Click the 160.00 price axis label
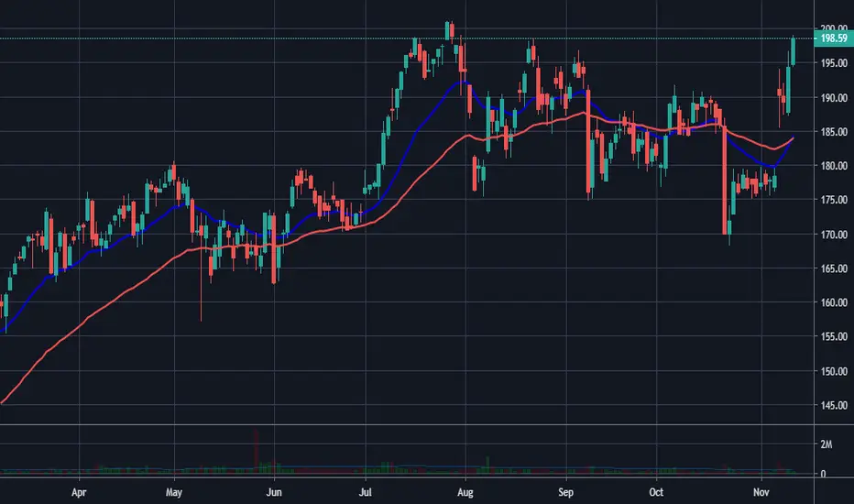Image resolution: width=854 pixels, height=504 pixels. (x=834, y=302)
